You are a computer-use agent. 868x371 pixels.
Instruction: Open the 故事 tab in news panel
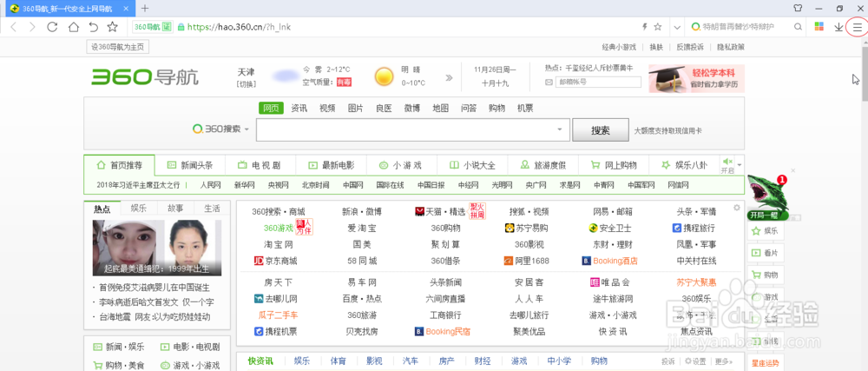pyautogui.click(x=175, y=209)
